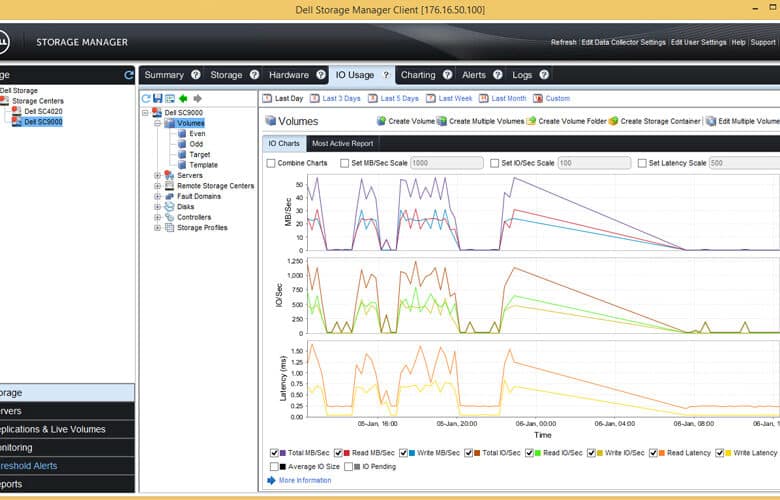Expand the Controllers tree node
This screenshot has height=500, width=780.
coord(157,217)
